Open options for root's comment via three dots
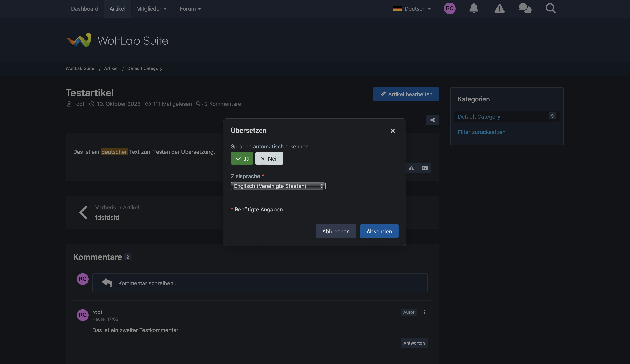 pos(424,312)
